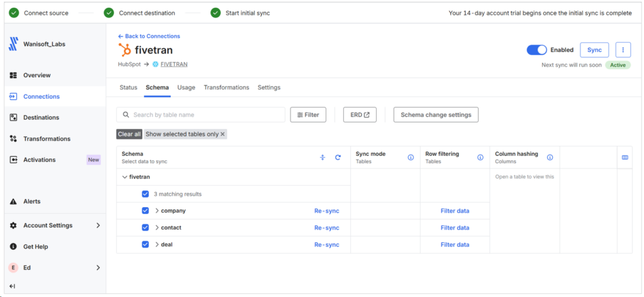Click the Account Settings gear icon
Viewport: 644px width, 297px height.
13,225
